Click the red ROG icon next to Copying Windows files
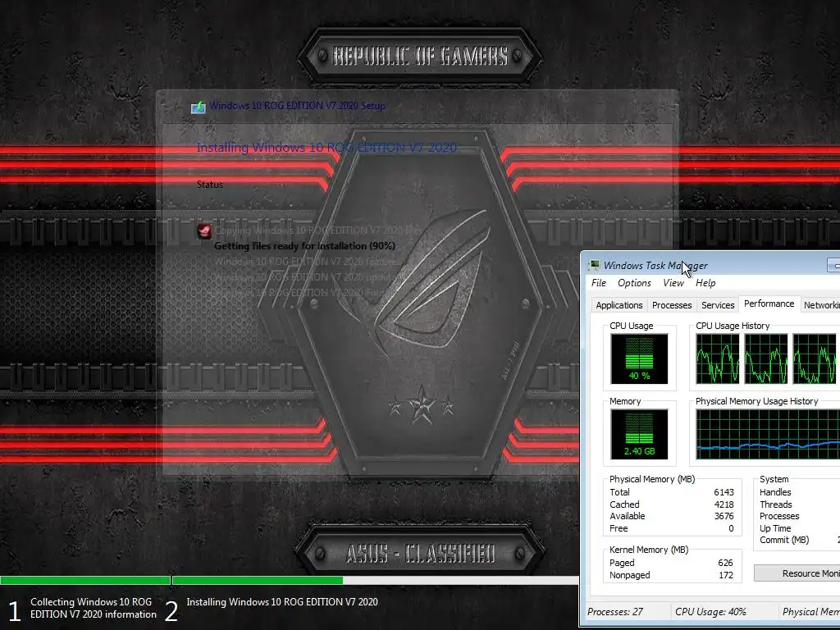Screen dimensions: 840x630 [x=204, y=231]
